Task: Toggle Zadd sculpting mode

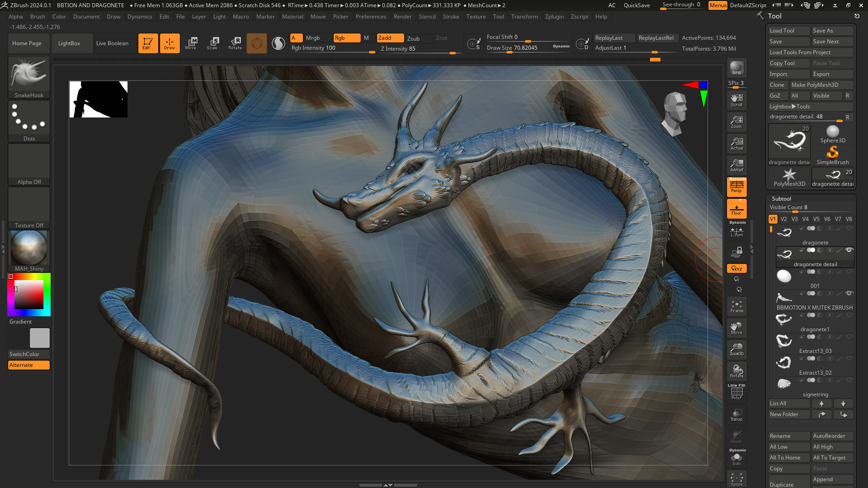Action: point(390,38)
